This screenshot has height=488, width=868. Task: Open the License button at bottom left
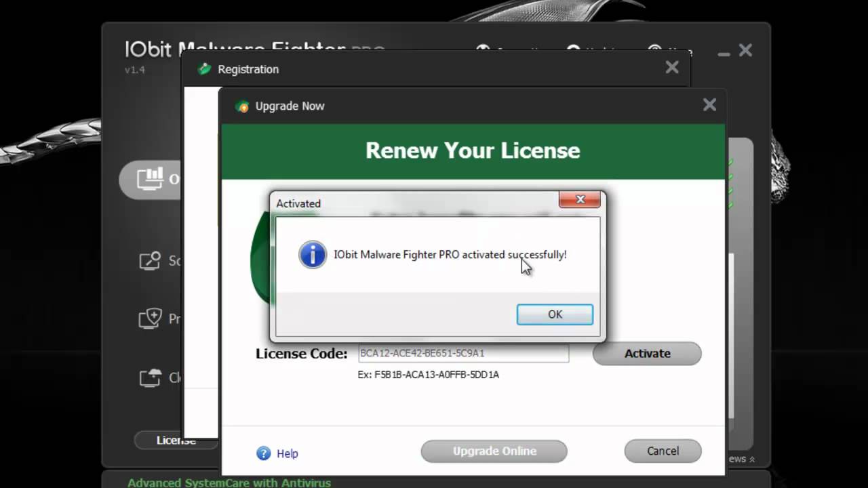(176, 441)
